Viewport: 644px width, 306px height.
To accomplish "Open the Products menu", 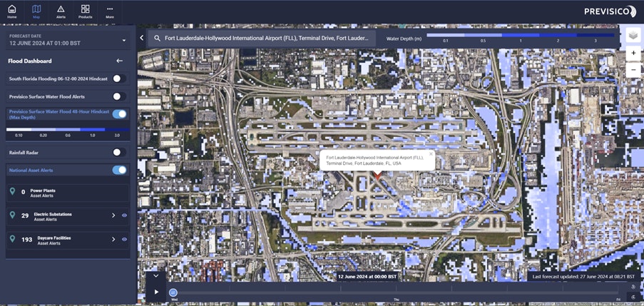I will pos(85,11).
